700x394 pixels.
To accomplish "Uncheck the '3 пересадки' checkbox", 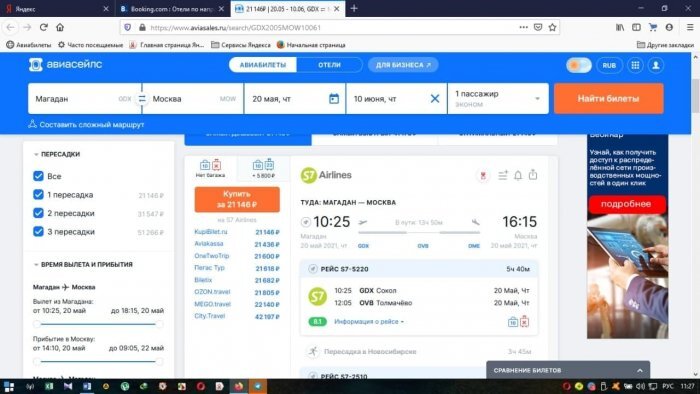I will point(38,232).
